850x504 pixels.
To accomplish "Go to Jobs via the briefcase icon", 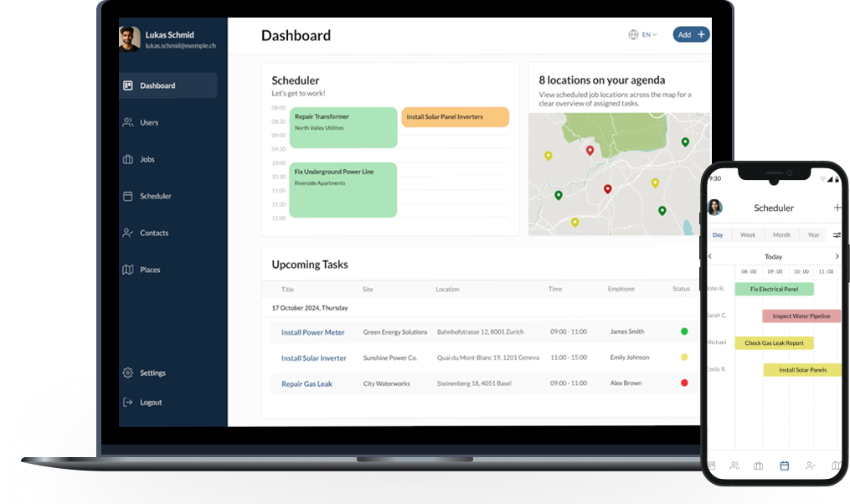I will pyautogui.click(x=128, y=159).
